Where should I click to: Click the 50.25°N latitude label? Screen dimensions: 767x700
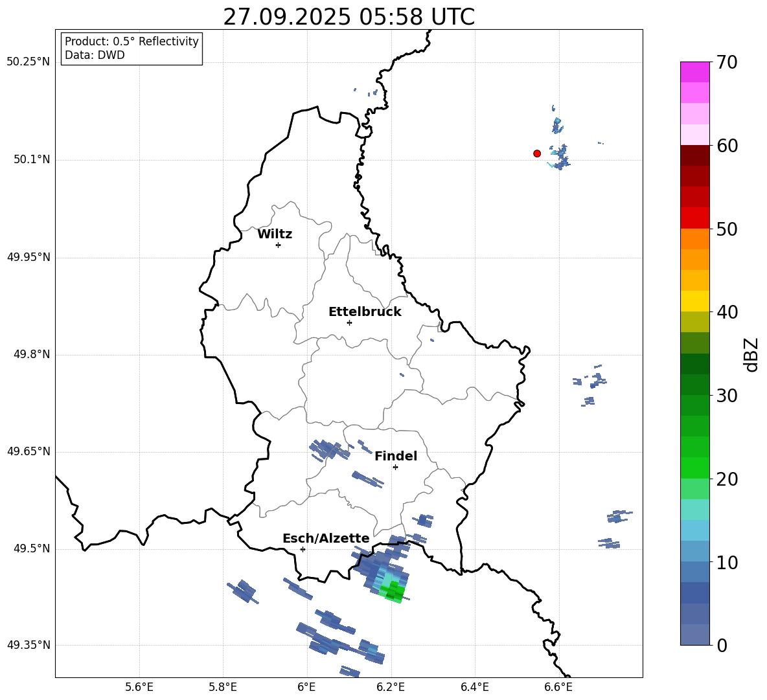pyautogui.click(x=28, y=62)
